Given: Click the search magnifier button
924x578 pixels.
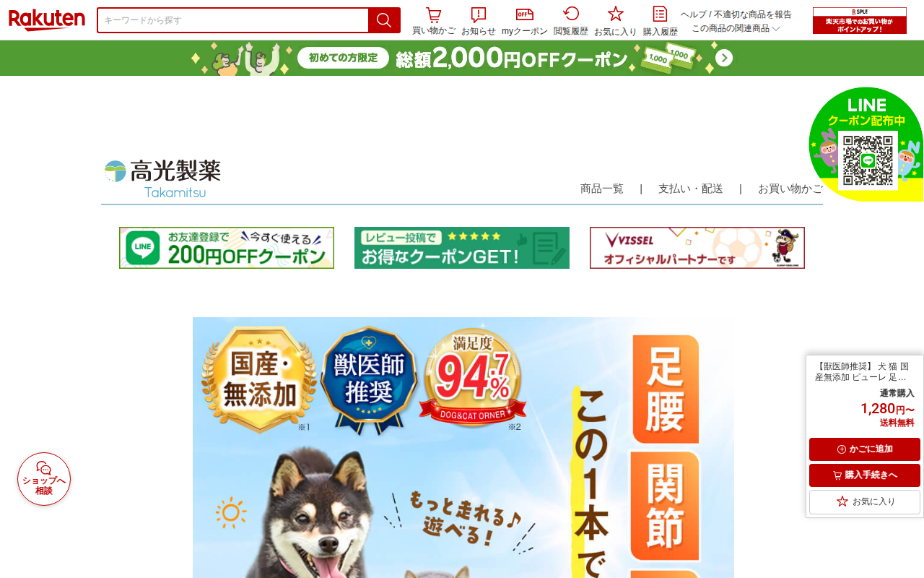Looking at the screenshot, I should (x=384, y=20).
